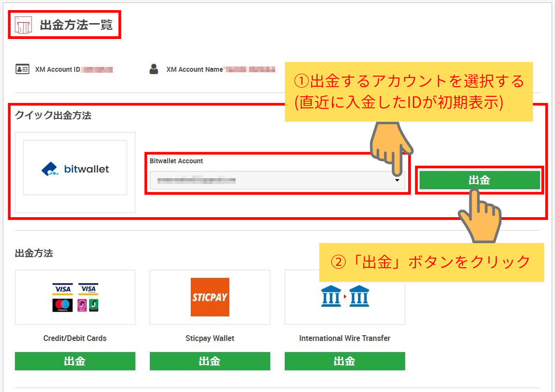Viewport: 555px width, 392px height.
Task: Click the withdrawal methods header bank icon
Action: (x=23, y=24)
